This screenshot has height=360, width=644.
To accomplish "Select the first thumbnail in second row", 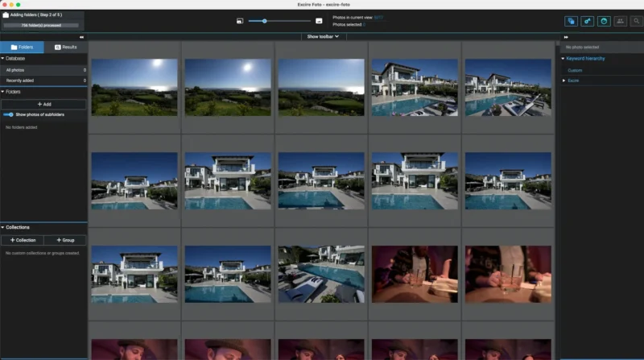I will (x=134, y=181).
